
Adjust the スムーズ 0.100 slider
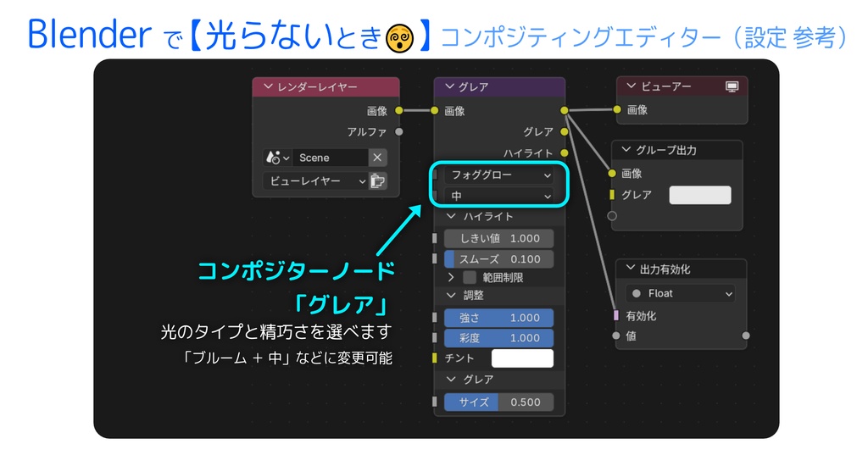(498, 259)
